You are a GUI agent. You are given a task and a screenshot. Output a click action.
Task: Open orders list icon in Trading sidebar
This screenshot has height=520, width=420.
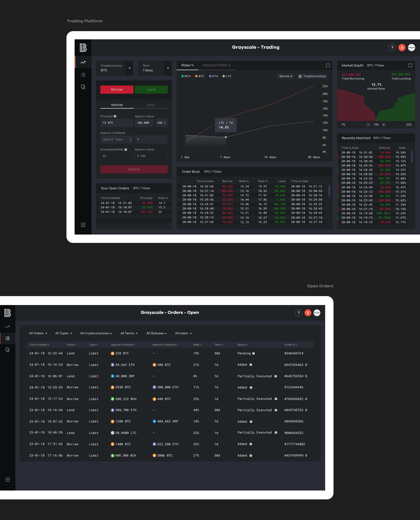(83, 75)
